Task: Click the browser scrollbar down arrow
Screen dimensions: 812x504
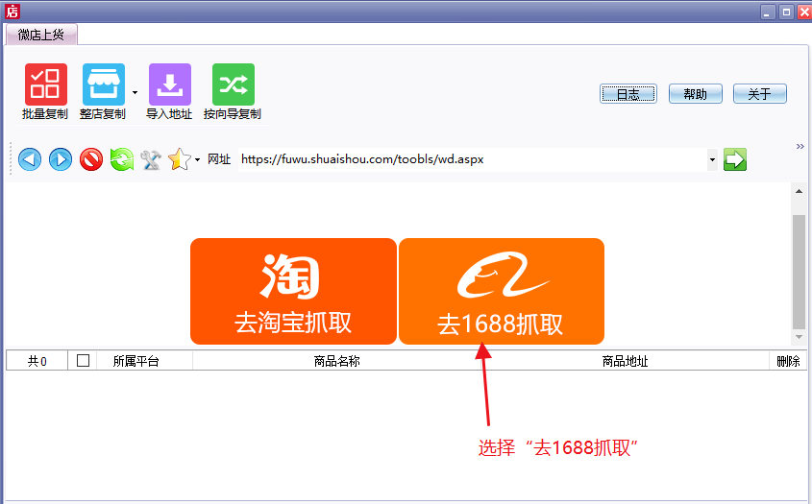Action: click(x=800, y=337)
